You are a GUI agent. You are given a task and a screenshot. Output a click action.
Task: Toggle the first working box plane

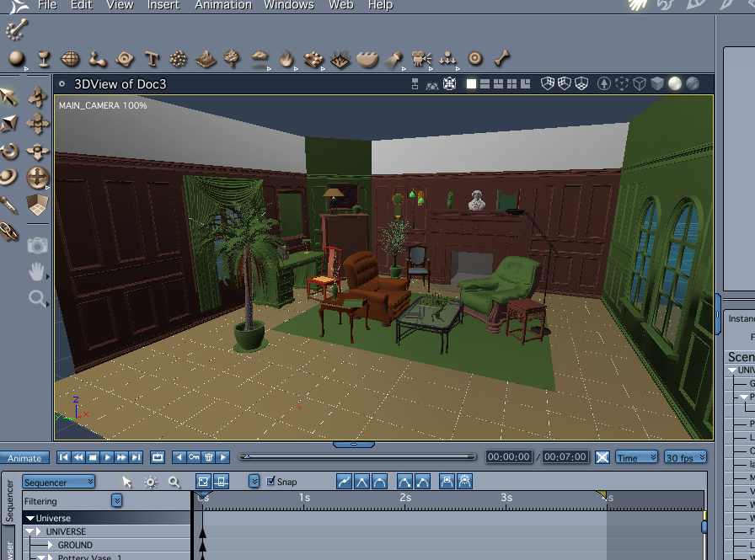(x=548, y=83)
